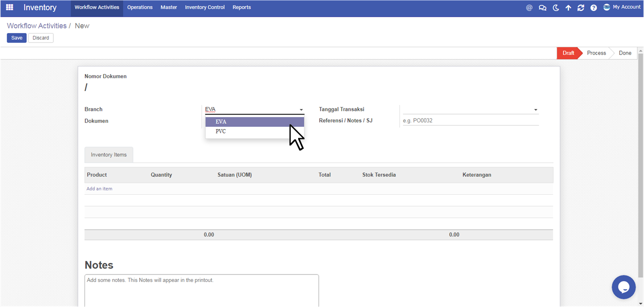Screen dimensions: 644x307
Task: Open the conversations chat icon
Action: coord(543,8)
